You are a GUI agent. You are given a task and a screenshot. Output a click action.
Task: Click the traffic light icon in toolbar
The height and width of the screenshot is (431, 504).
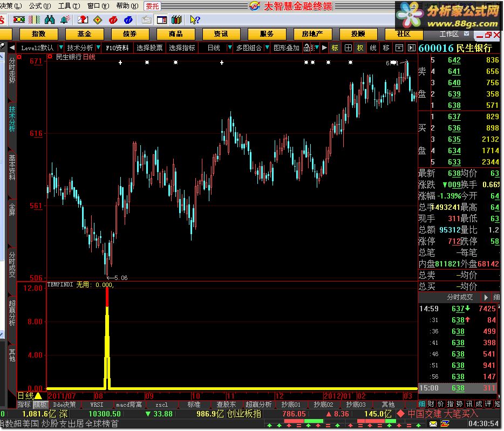[19, 20]
